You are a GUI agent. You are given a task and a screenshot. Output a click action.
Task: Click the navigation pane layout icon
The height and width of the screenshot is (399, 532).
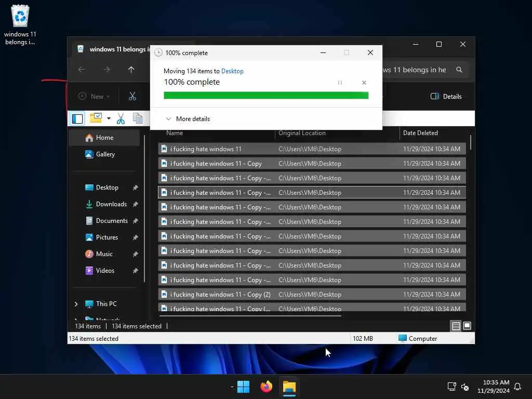click(77, 119)
